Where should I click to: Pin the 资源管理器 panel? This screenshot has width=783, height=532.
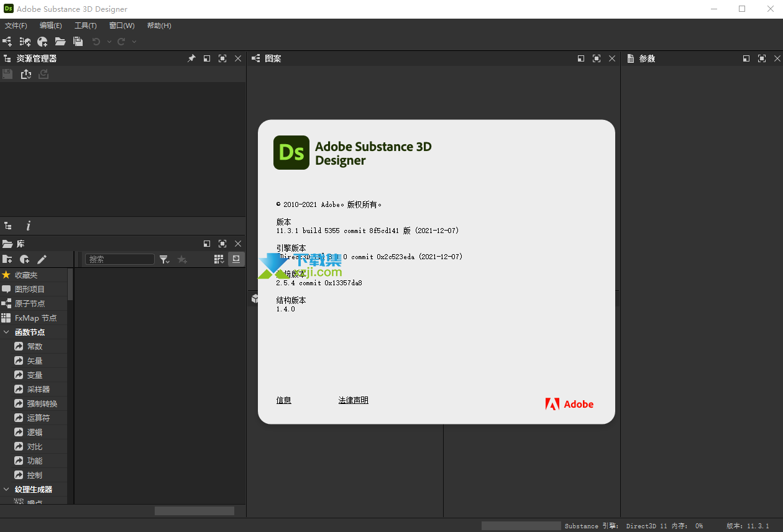click(x=191, y=58)
